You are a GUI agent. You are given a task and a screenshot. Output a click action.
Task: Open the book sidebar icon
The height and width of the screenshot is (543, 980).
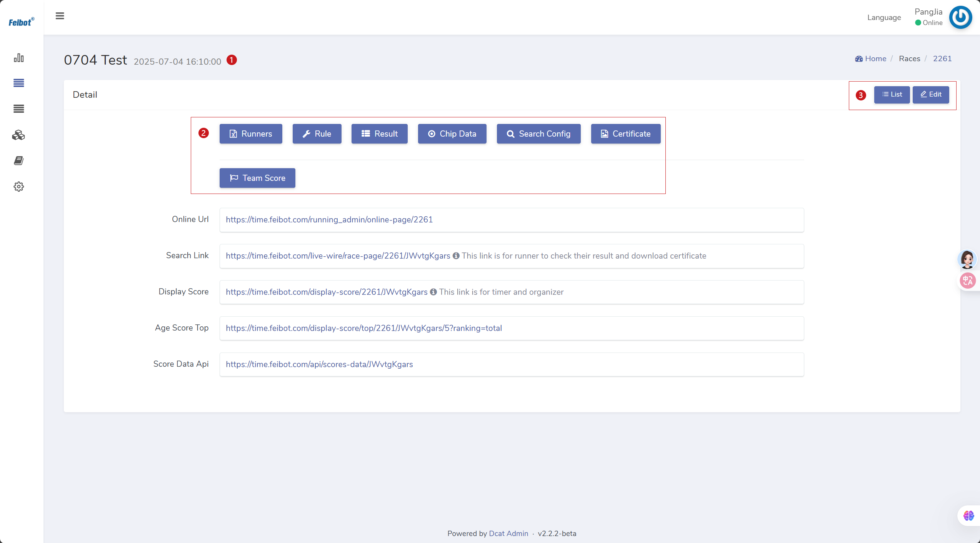[19, 160]
